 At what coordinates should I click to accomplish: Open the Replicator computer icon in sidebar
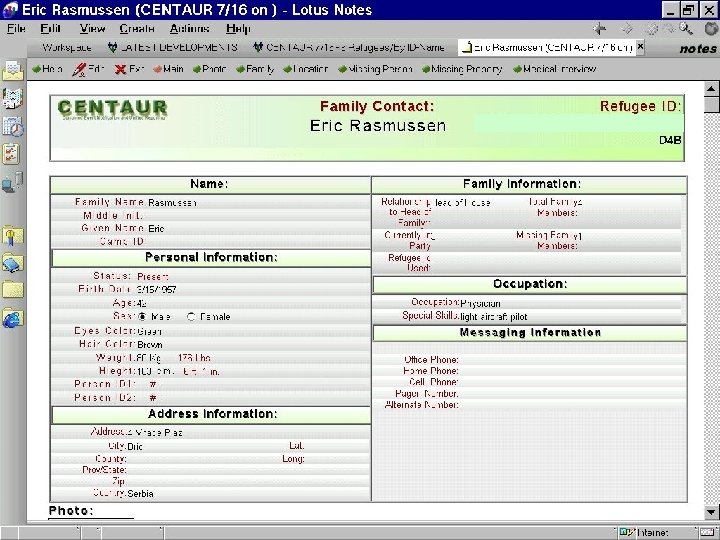tap(12, 182)
